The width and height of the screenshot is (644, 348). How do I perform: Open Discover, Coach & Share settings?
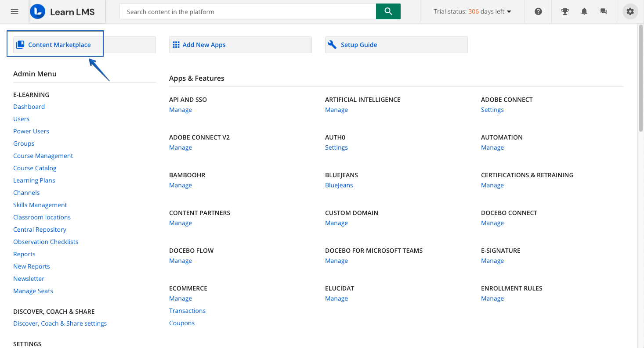pos(60,323)
